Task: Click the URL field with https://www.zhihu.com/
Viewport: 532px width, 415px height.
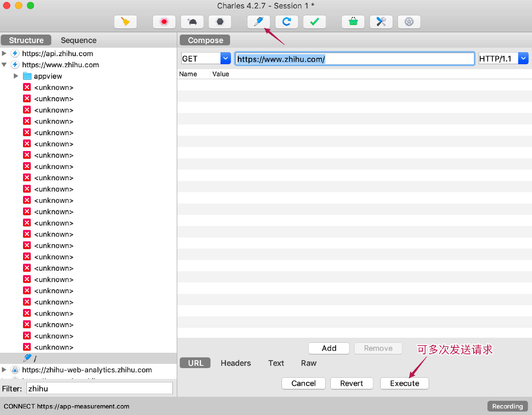Action: [355, 59]
